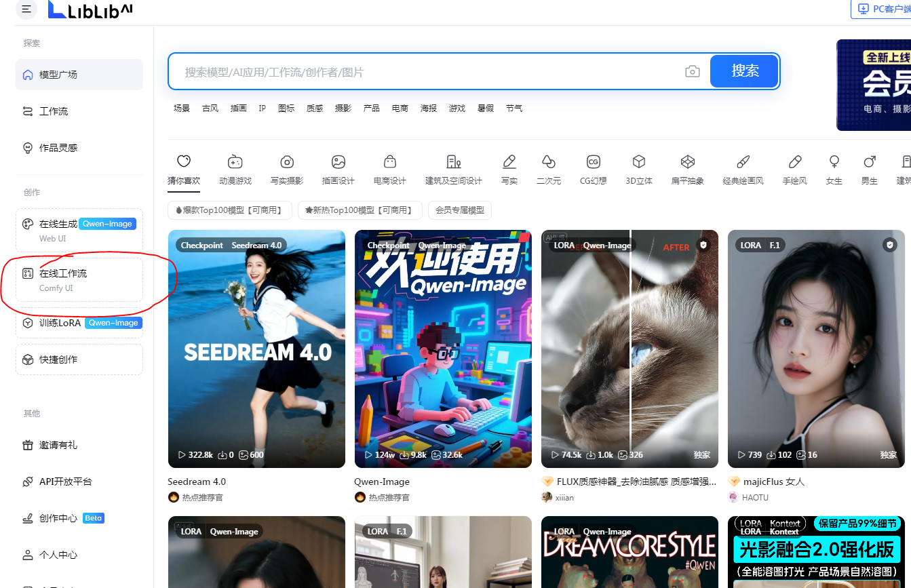Screen dimensions: 911x588
Task: Select the 动漫游戏 gamepad category
Action: (x=235, y=170)
